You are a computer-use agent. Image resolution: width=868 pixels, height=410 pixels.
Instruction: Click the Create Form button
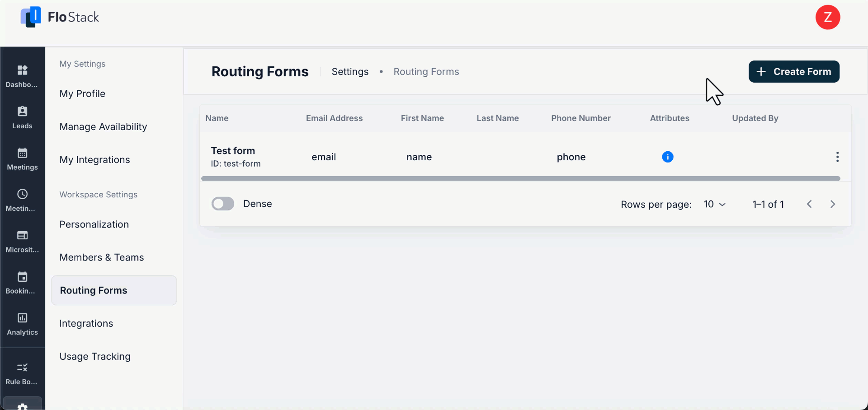click(x=794, y=71)
